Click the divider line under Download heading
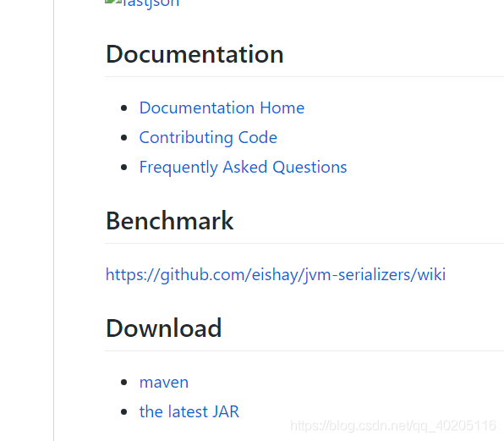The width and height of the screenshot is (504, 441). click(304, 351)
